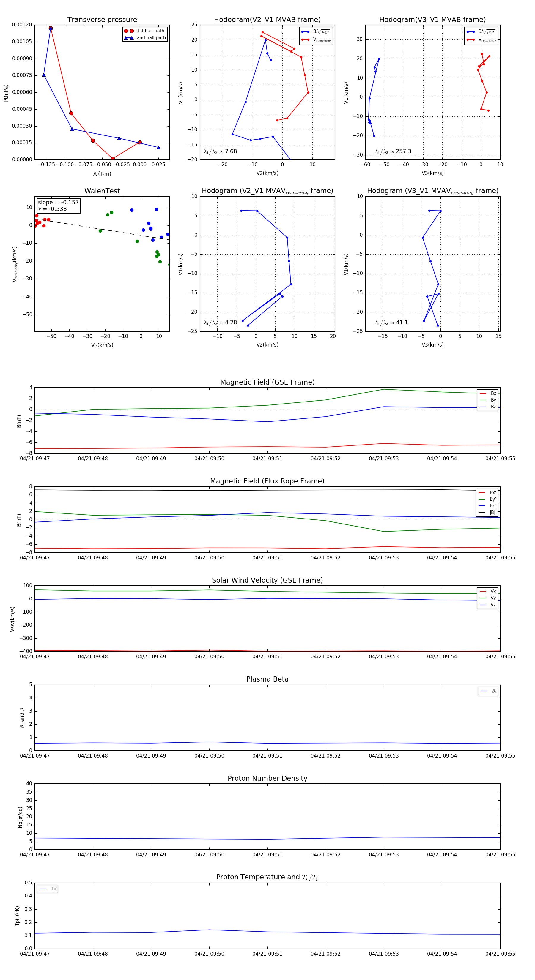Select the By' entry in Flux Rope legend
This screenshot has height=980, width=535.
click(487, 499)
